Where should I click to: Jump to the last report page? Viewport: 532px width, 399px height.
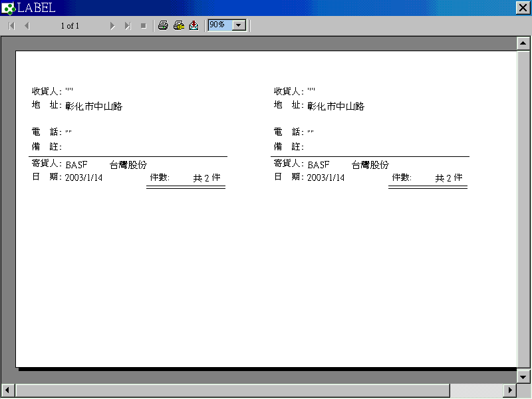[x=128, y=26]
